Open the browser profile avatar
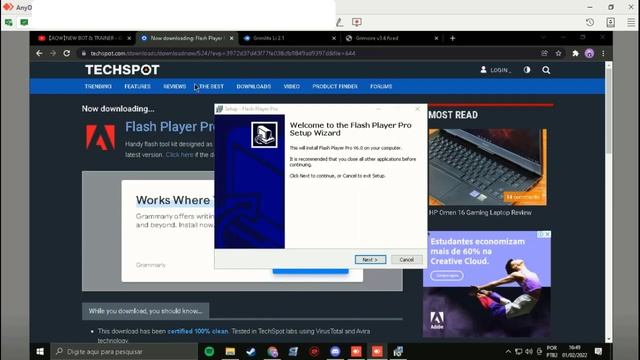Viewport: 640px width, 360px height. tap(589, 53)
